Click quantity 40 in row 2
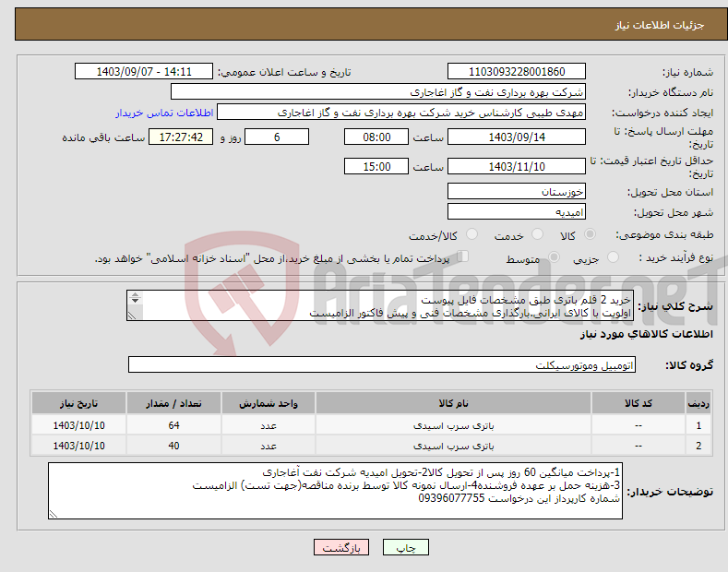The width and height of the screenshot is (728, 572). point(173,446)
